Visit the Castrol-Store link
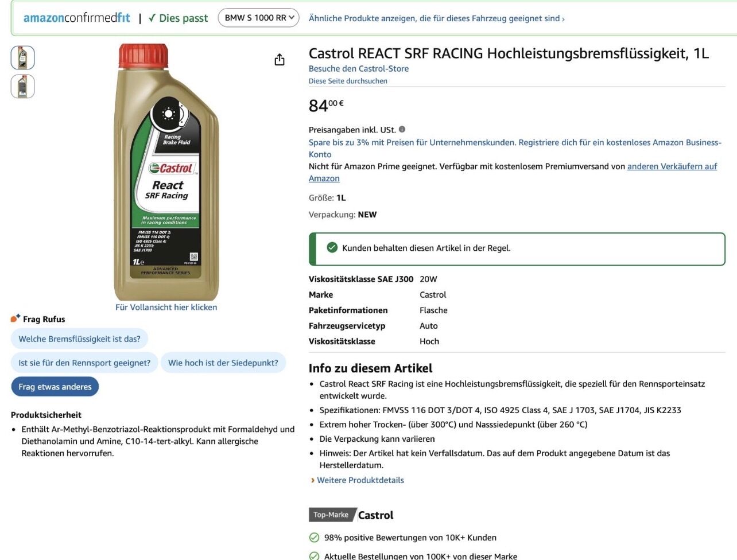The width and height of the screenshot is (737, 560). pos(359,69)
